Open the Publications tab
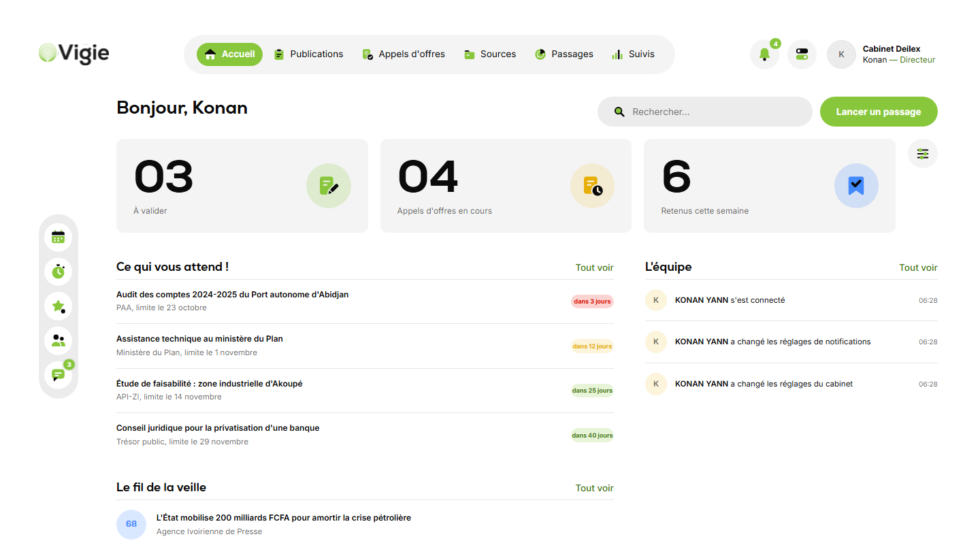The image size is (980, 558). [308, 54]
